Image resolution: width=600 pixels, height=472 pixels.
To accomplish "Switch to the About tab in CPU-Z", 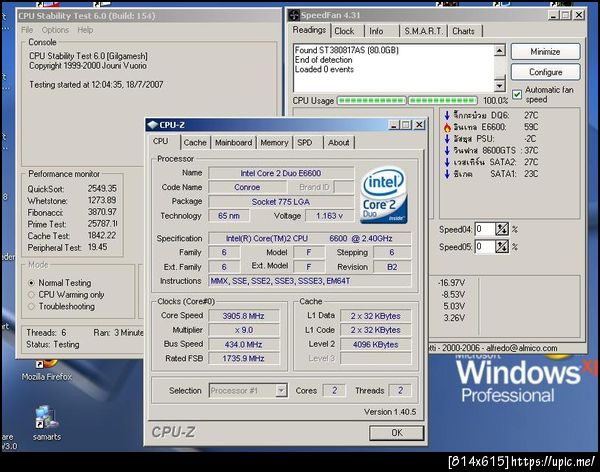I will tap(339, 143).
